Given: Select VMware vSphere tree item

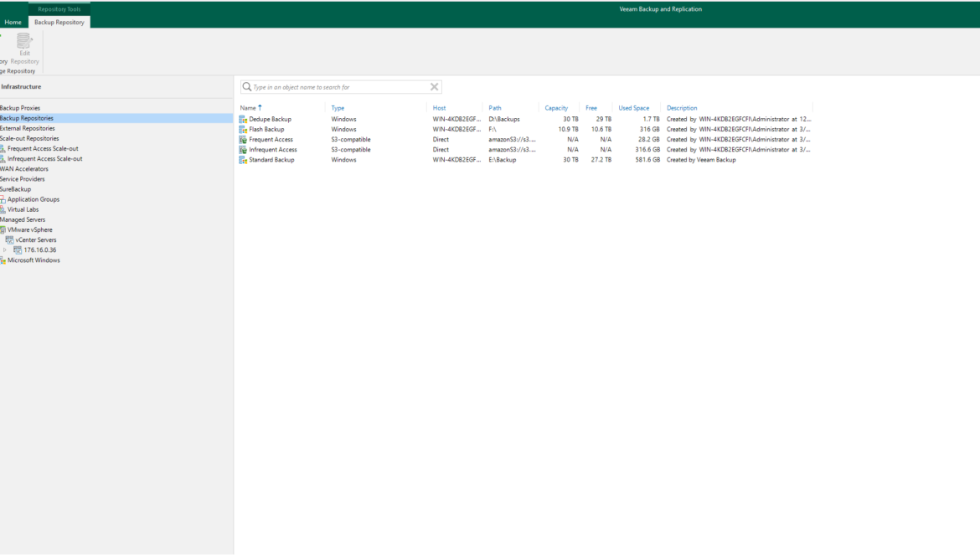Looking at the screenshot, I should coord(30,229).
